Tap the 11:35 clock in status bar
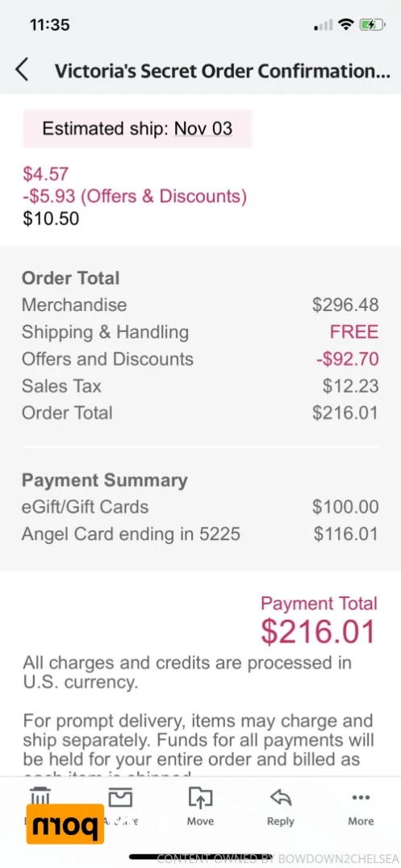401x868 pixels. click(50, 25)
